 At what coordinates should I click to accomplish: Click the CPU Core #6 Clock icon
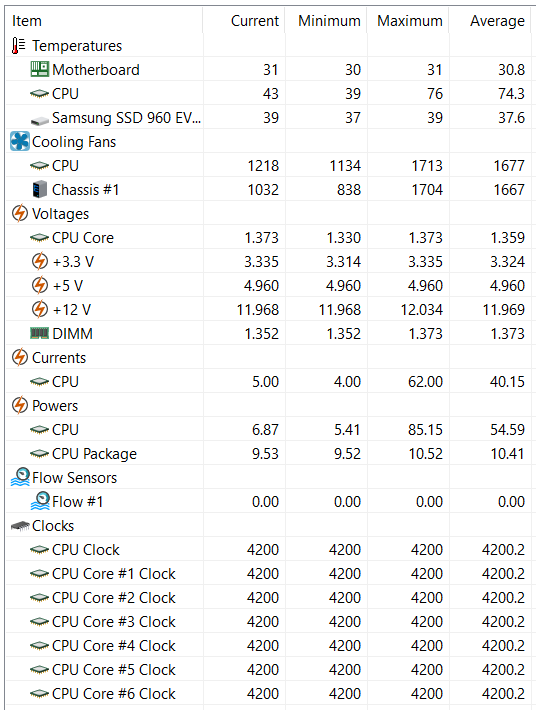point(39,694)
